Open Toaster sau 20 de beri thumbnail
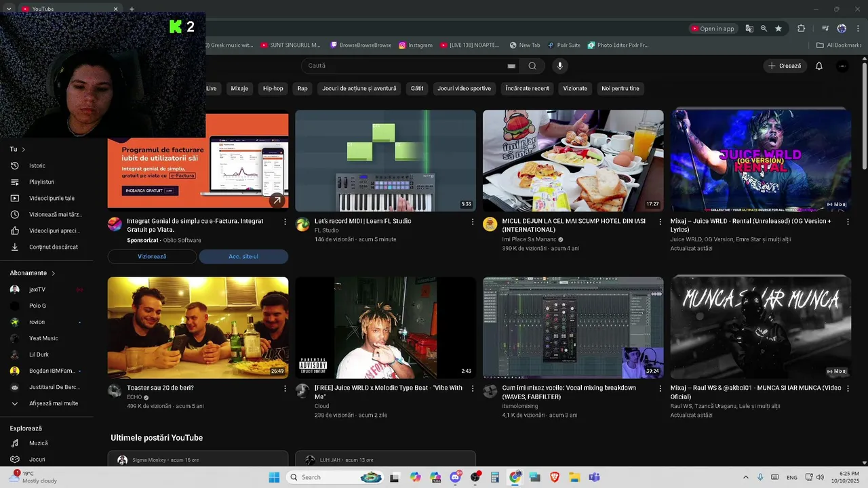Image resolution: width=868 pixels, height=488 pixels. 198,327
